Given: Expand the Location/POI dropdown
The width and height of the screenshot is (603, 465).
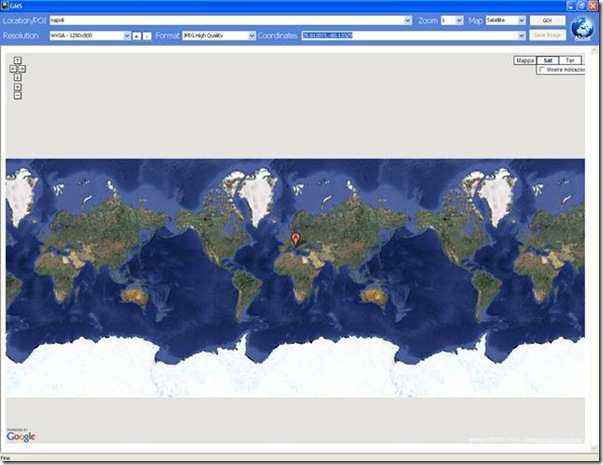Looking at the screenshot, I should tap(408, 20).
